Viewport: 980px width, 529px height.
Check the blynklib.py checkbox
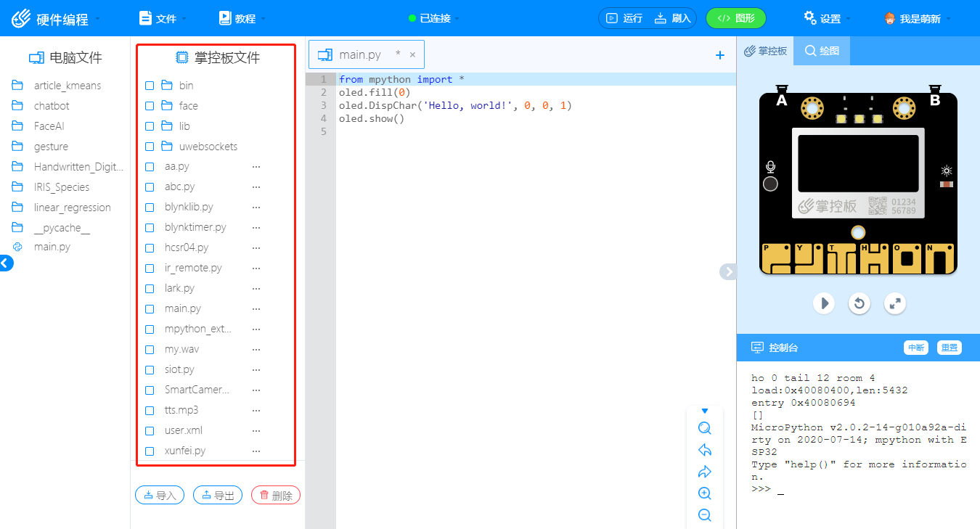click(150, 208)
